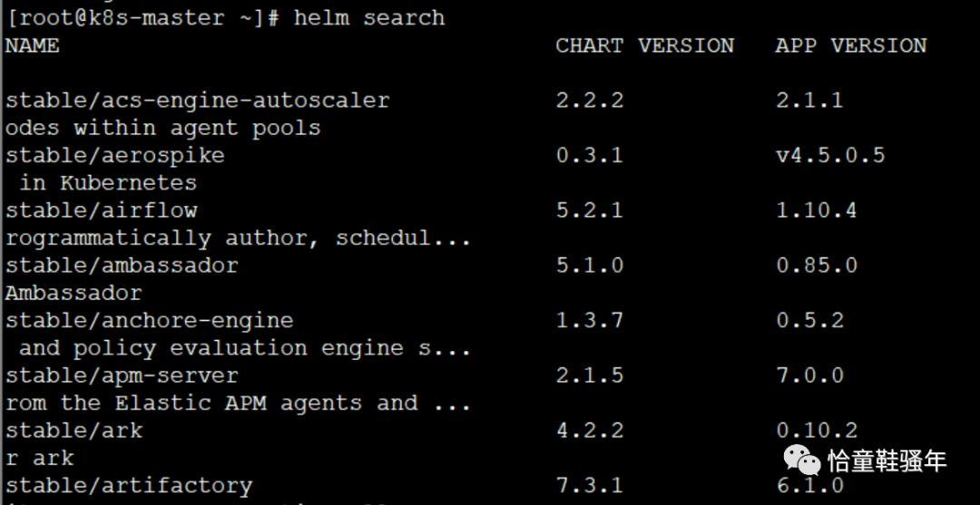The width and height of the screenshot is (980, 505).
Task: Click the helm search command text
Action: point(369,17)
